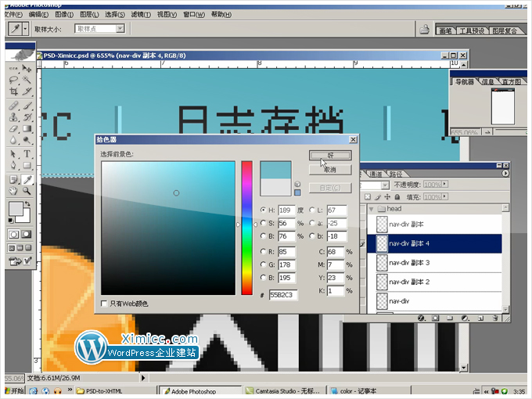Screen dimensions: 532x399
Task: Create a new layer set folder
Action: [450, 318]
